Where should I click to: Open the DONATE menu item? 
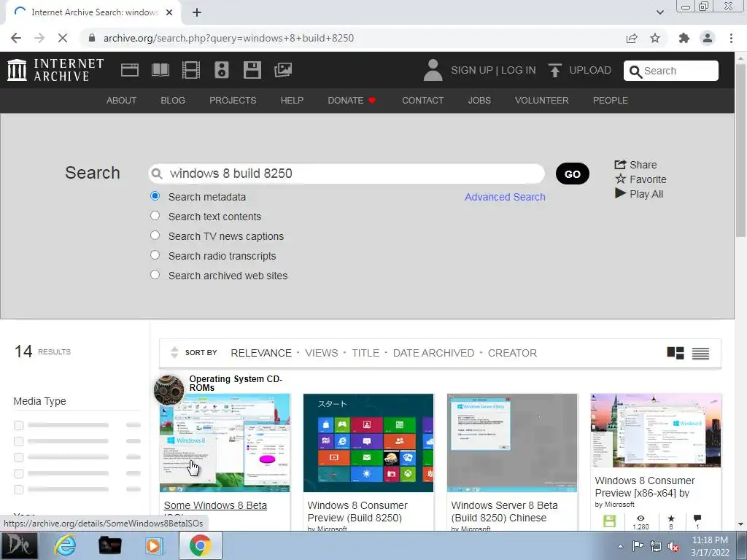click(352, 101)
